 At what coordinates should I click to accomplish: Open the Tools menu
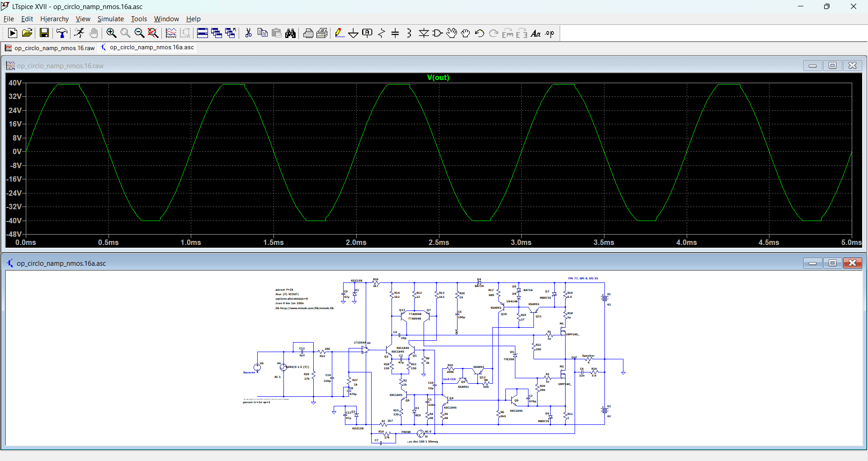(x=139, y=19)
